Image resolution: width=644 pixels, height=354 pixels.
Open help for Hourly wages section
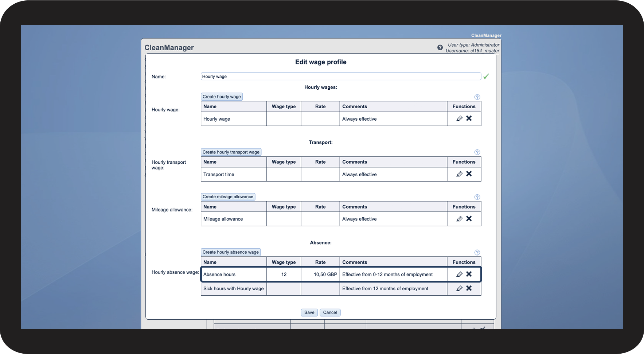click(477, 97)
